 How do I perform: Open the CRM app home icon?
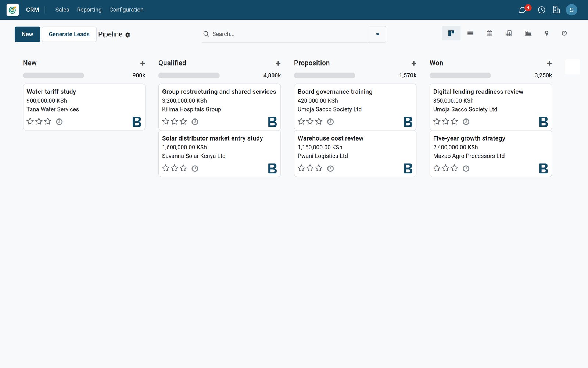click(12, 10)
